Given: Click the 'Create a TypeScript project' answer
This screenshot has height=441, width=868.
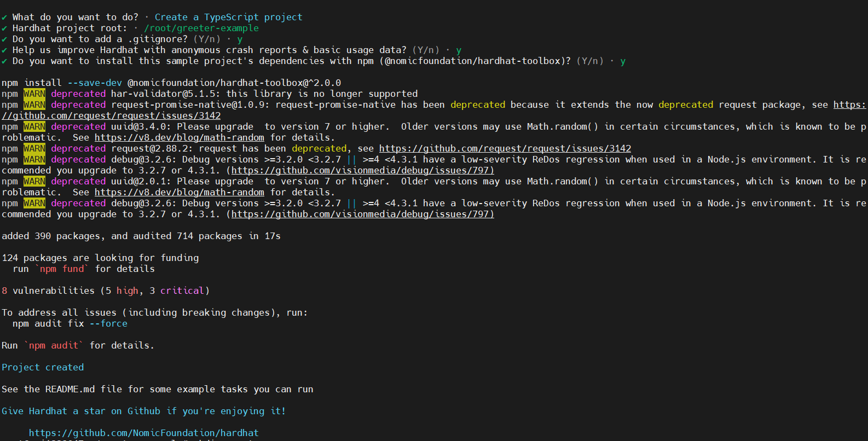Looking at the screenshot, I should tap(229, 17).
